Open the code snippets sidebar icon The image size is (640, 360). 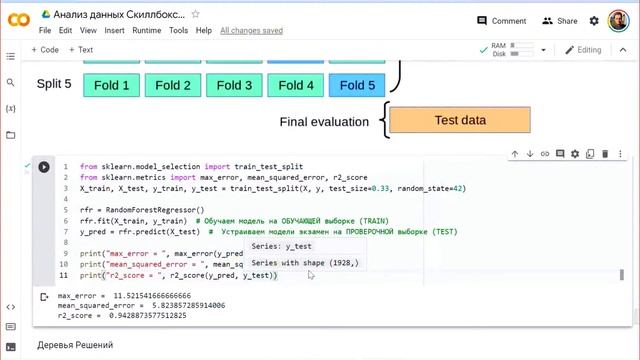pyautogui.click(x=11, y=307)
